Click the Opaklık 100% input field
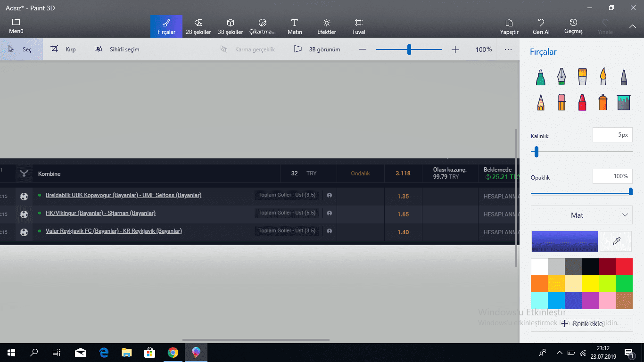Screen dimensions: 644x362 [612, 176]
